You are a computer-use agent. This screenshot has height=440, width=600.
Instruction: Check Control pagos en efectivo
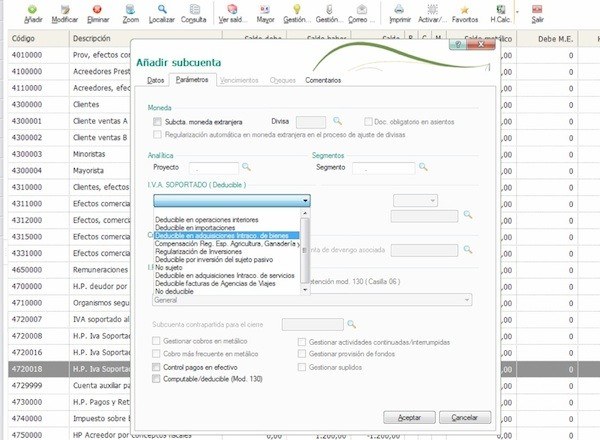coord(157,368)
